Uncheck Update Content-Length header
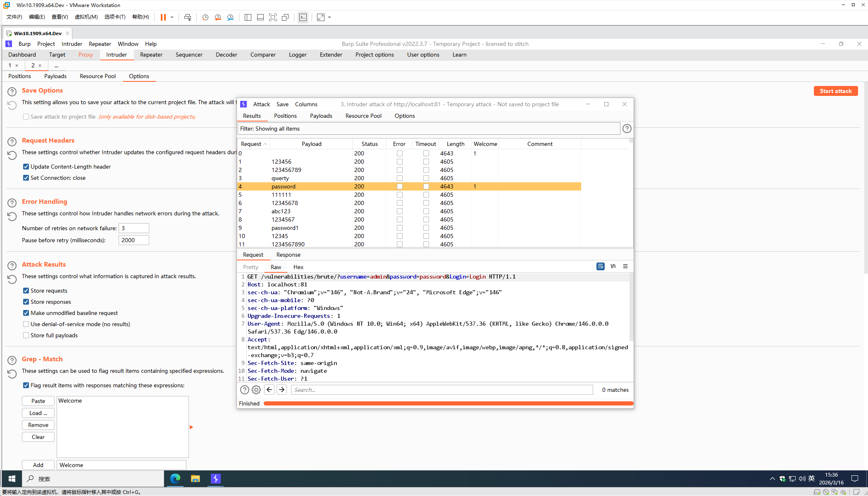This screenshot has height=496, width=868. (x=26, y=167)
